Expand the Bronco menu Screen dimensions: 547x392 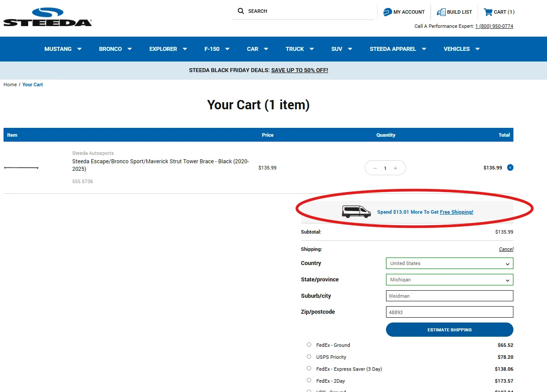coord(115,49)
